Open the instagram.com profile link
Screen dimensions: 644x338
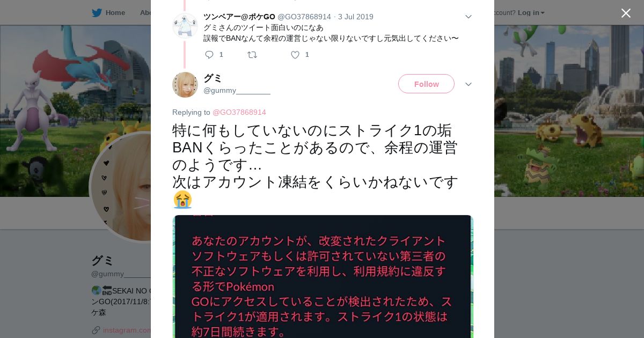coord(127,330)
